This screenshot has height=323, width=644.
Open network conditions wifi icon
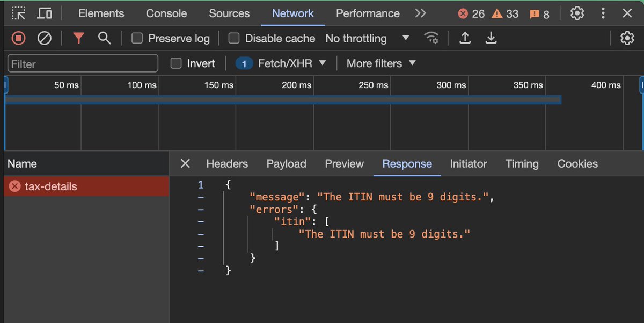click(x=433, y=38)
